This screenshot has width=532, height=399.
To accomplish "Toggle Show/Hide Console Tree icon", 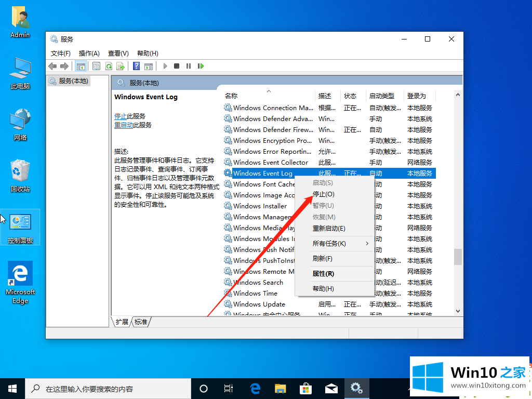I will 81,66.
